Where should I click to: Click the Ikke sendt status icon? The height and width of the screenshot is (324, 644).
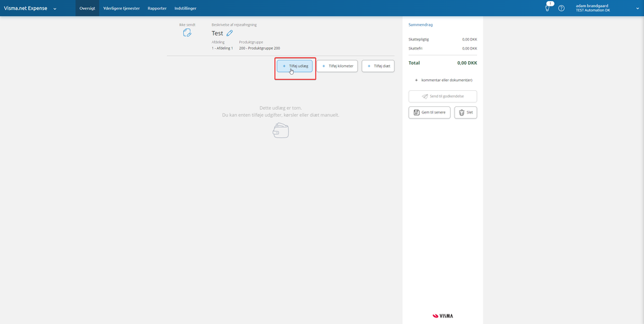tap(188, 33)
